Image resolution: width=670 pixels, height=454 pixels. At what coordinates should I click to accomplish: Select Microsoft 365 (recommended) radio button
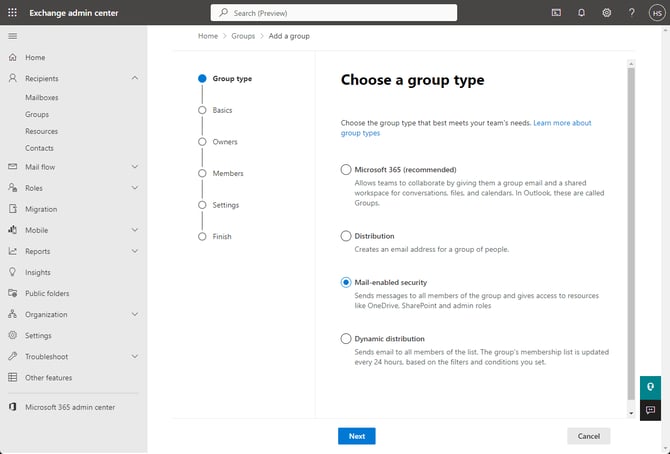[346, 170]
